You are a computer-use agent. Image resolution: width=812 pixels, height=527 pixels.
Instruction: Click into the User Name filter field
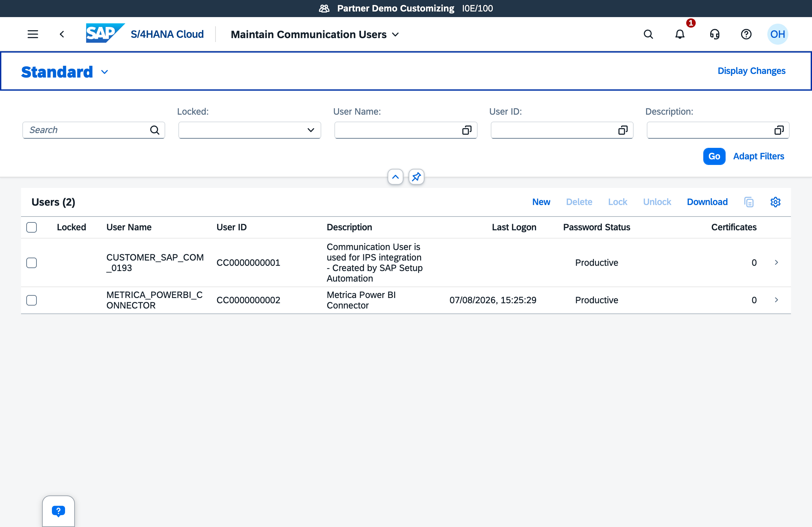(x=397, y=130)
